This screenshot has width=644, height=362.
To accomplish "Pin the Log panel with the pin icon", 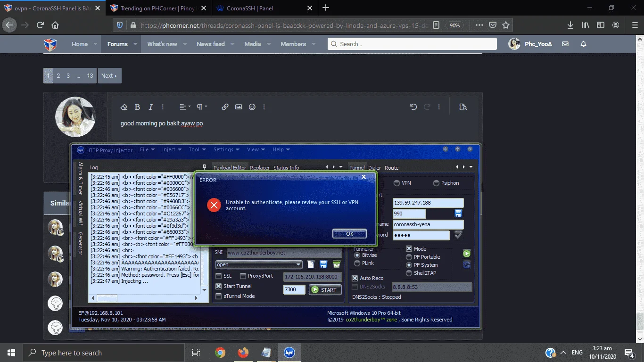I will point(204,167).
